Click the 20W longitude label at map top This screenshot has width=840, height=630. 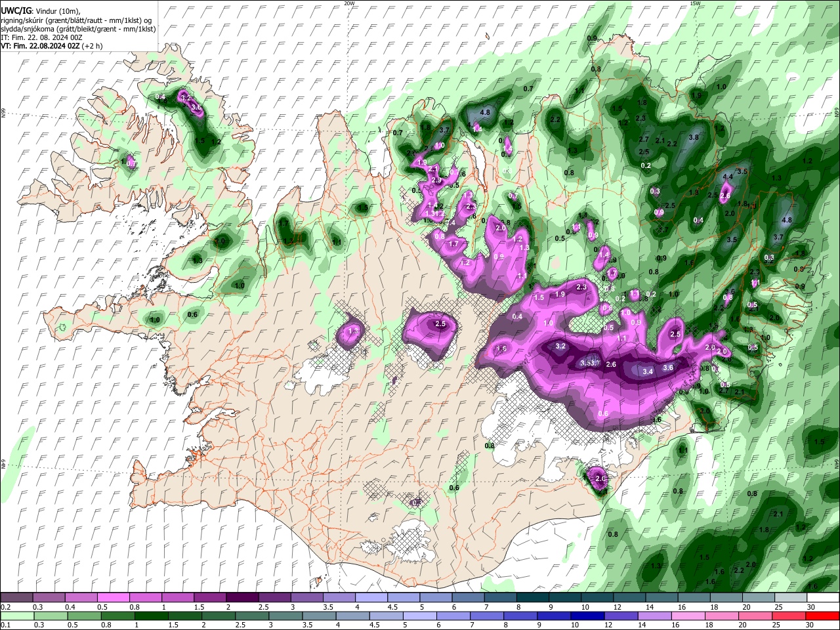coord(349,3)
